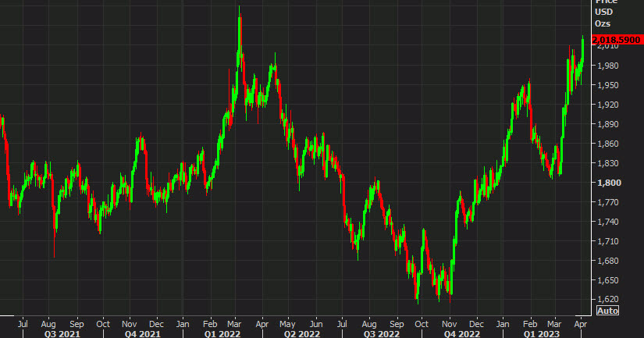Click the 1,770 price axis label
644x338 pixels.
click(x=608, y=202)
